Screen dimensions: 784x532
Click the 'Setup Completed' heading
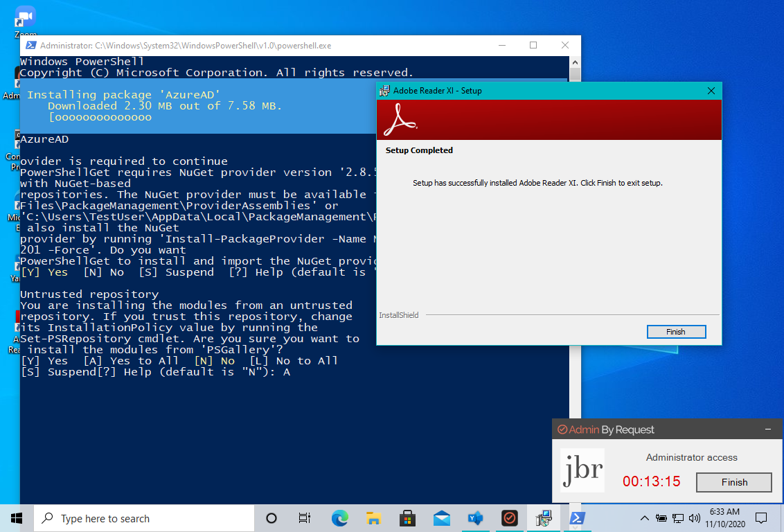[419, 150]
